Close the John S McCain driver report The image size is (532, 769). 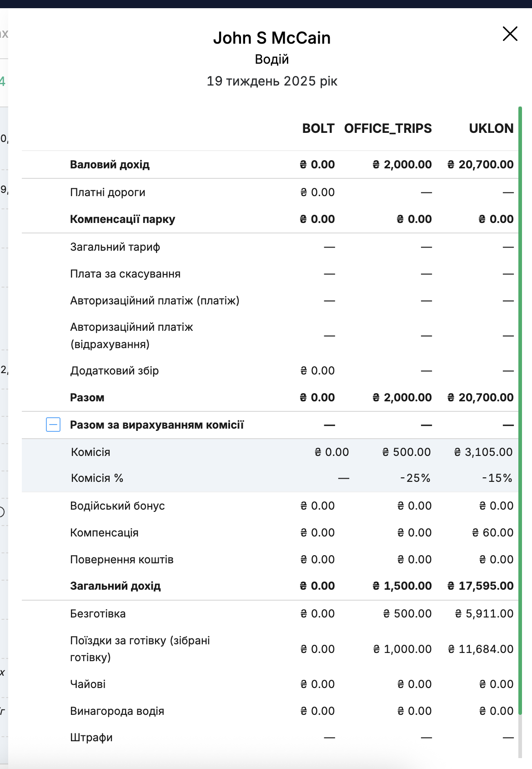[x=510, y=34]
